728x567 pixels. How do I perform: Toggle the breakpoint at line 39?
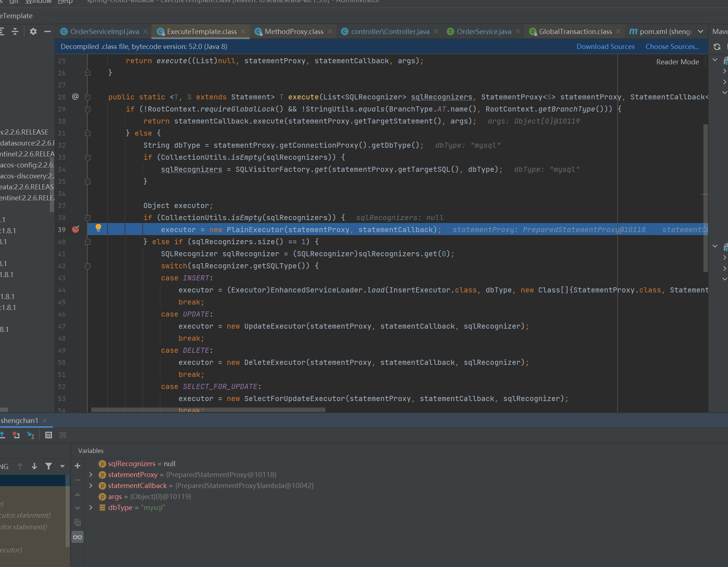coord(76,229)
